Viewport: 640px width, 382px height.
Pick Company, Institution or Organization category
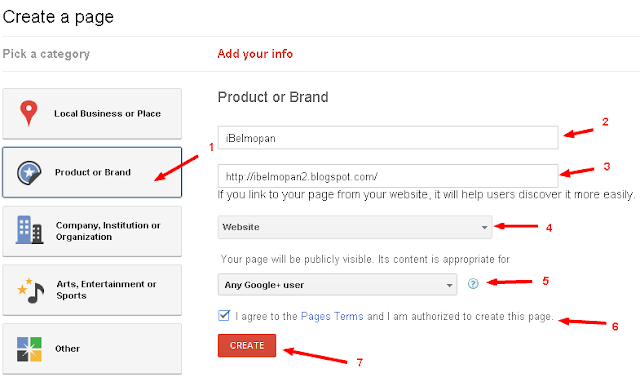point(92,231)
